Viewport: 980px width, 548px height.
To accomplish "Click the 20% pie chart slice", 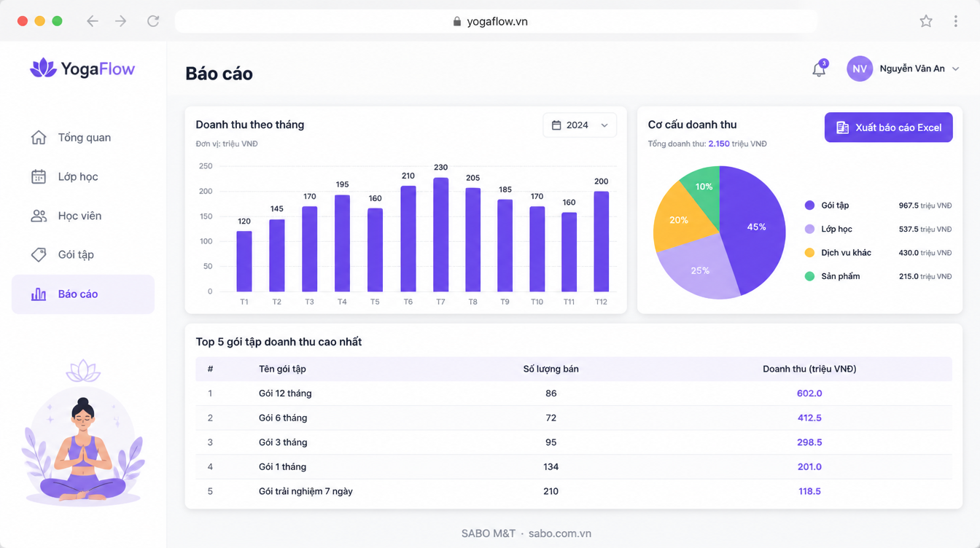I will 678,219.
